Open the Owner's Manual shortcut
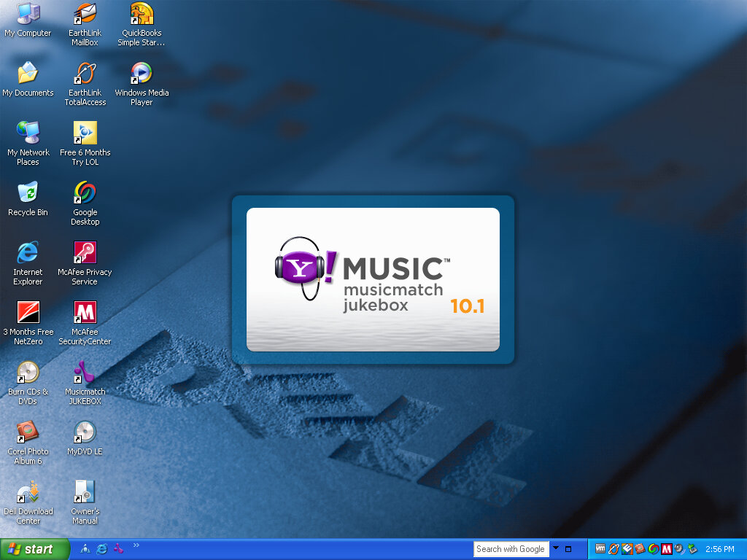 coord(85,492)
